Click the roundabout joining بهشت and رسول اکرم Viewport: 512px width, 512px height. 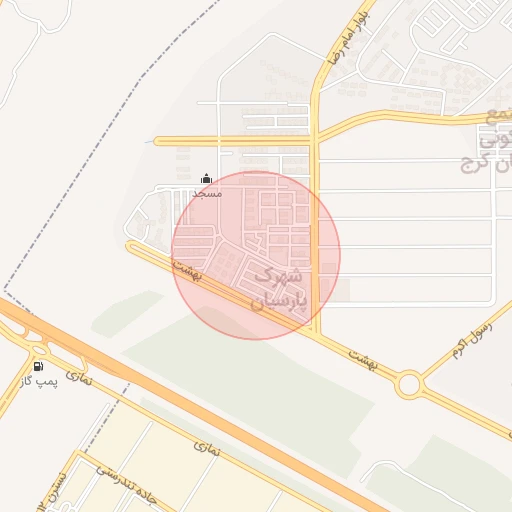point(409,384)
